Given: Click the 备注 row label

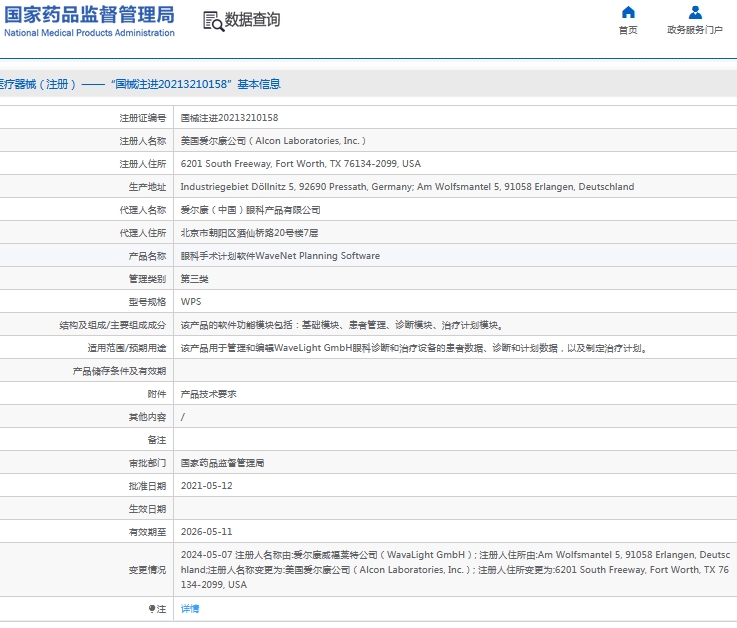Looking at the screenshot, I should [157, 440].
